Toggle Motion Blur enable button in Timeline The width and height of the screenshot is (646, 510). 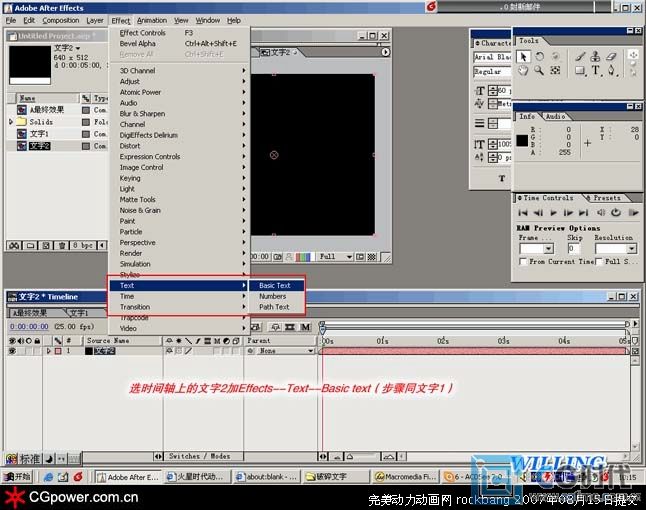coord(305,328)
